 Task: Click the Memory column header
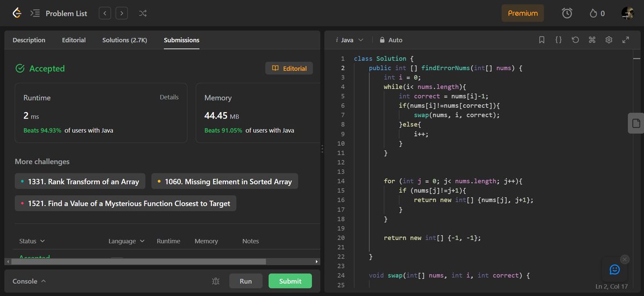206,241
